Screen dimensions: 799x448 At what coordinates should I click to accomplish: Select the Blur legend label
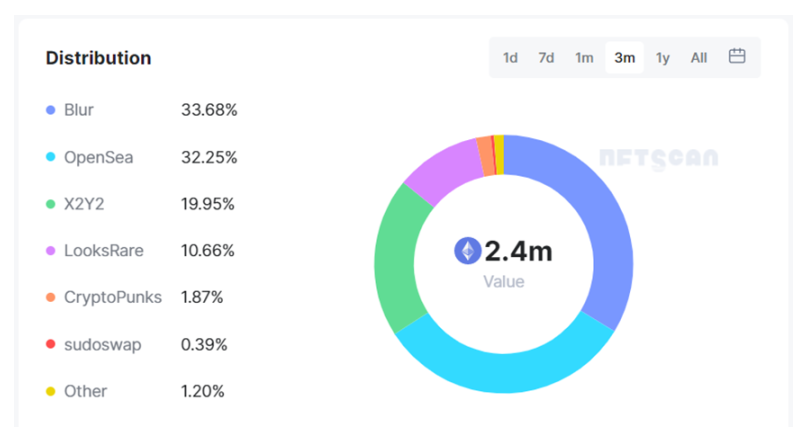78,110
